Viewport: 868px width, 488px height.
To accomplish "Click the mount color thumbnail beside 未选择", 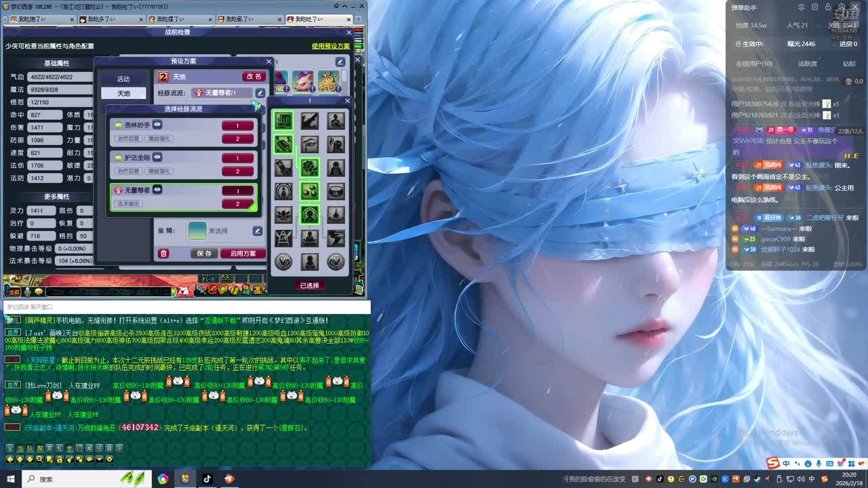I will [x=197, y=230].
